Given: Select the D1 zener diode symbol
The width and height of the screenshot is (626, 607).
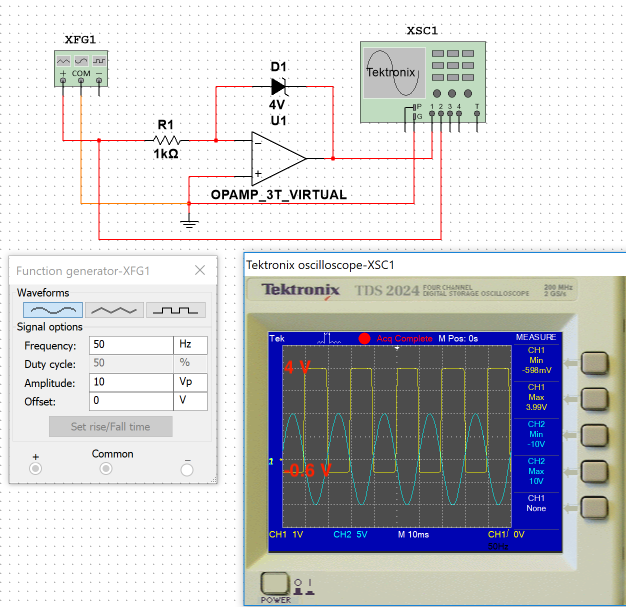Looking at the screenshot, I should [x=277, y=86].
